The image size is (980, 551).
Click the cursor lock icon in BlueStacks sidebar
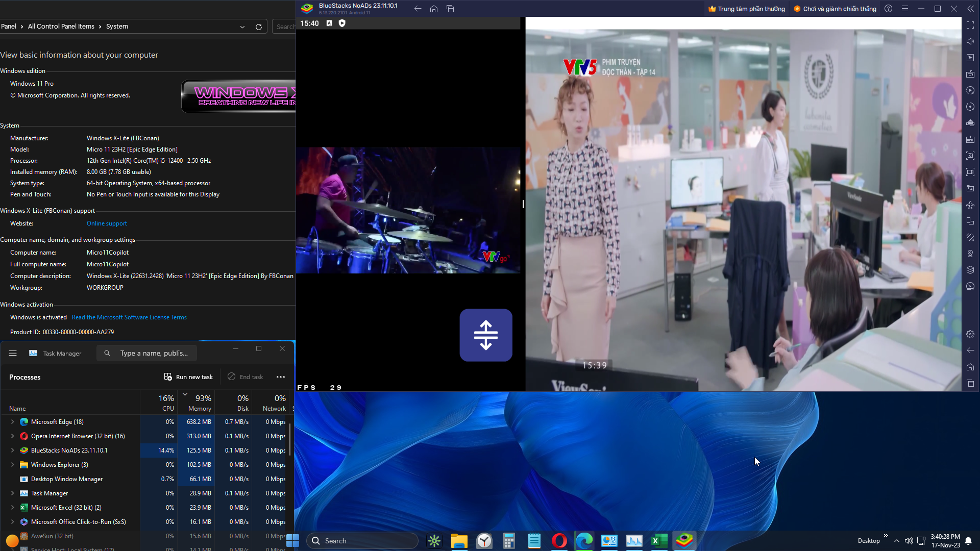point(970,58)
